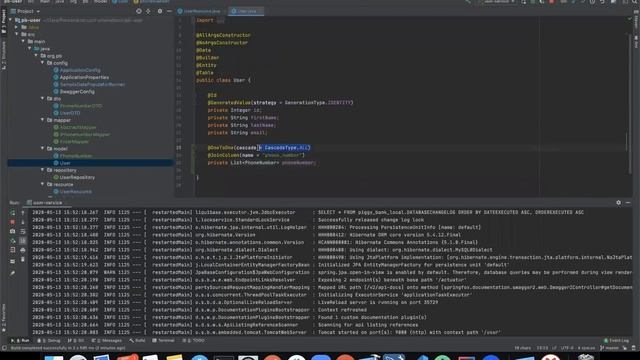This screenshot has height=360, width=640.
Task: Open the master git branch menu
Action: (x=609, y=348)
